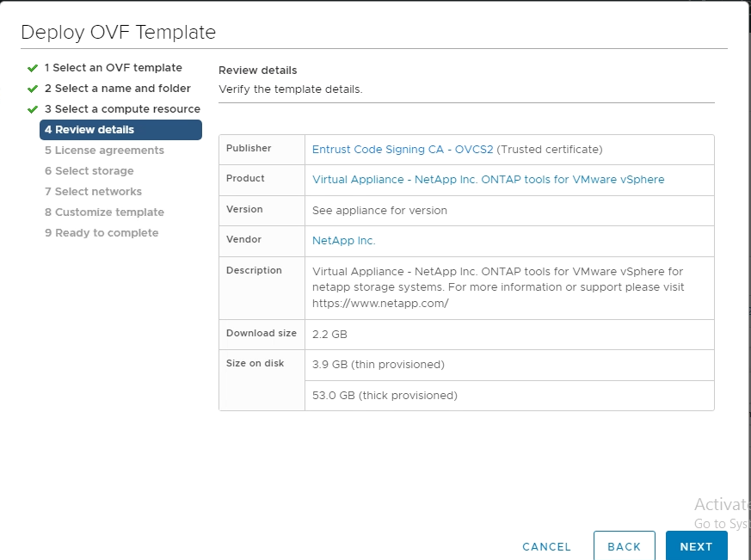
Task: Go to step 1 Select an OVF template
Action: click(113, 68)
